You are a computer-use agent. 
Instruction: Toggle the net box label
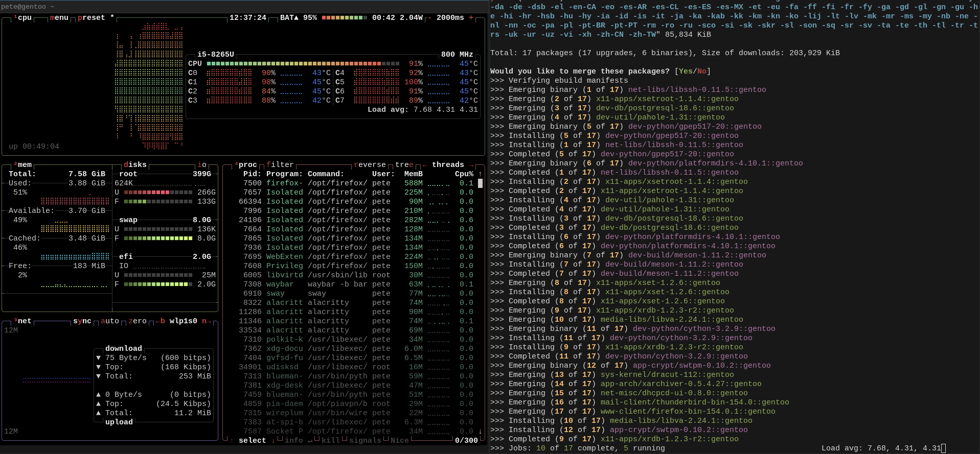22,321
